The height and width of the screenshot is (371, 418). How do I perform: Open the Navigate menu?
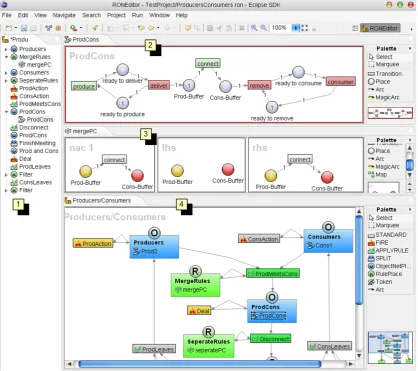pos(64,15)
